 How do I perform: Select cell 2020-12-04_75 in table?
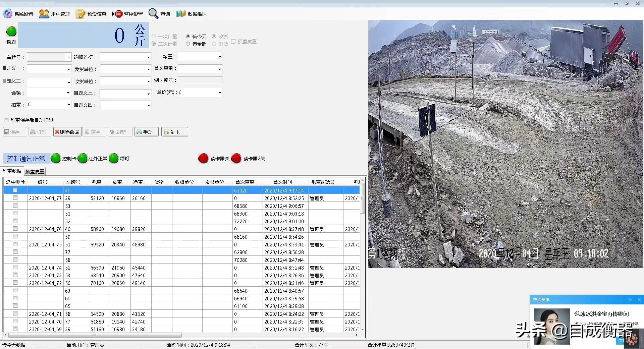(45, 244)
